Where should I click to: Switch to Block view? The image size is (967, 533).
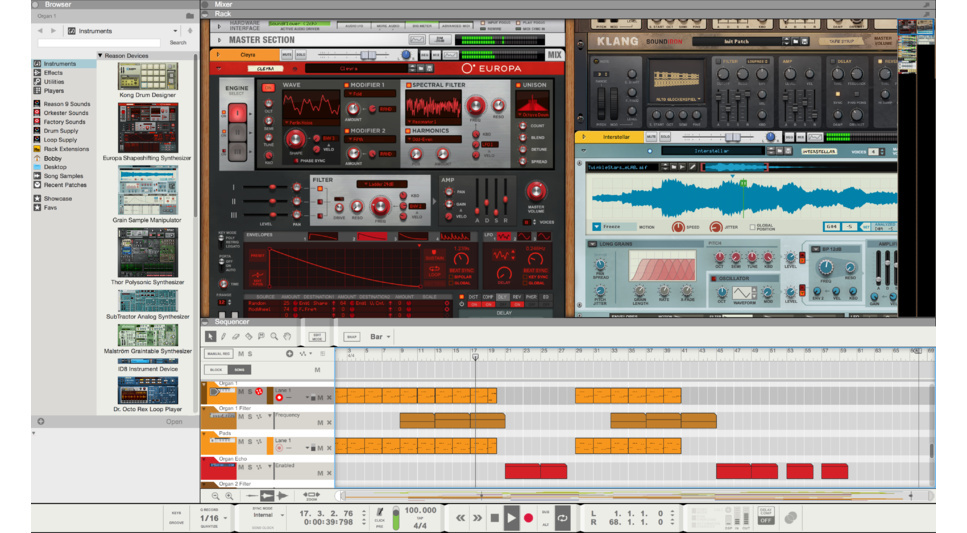click(216, 370)
